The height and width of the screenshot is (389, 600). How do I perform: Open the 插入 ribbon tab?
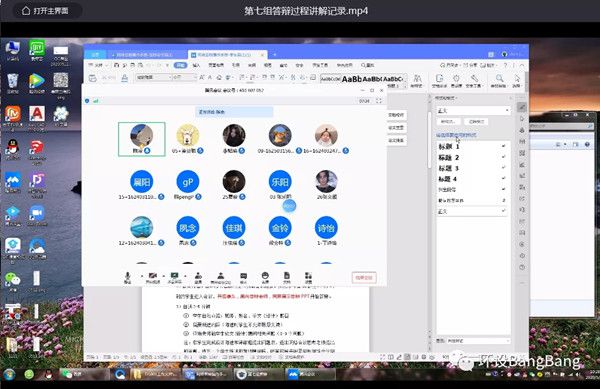196,65
